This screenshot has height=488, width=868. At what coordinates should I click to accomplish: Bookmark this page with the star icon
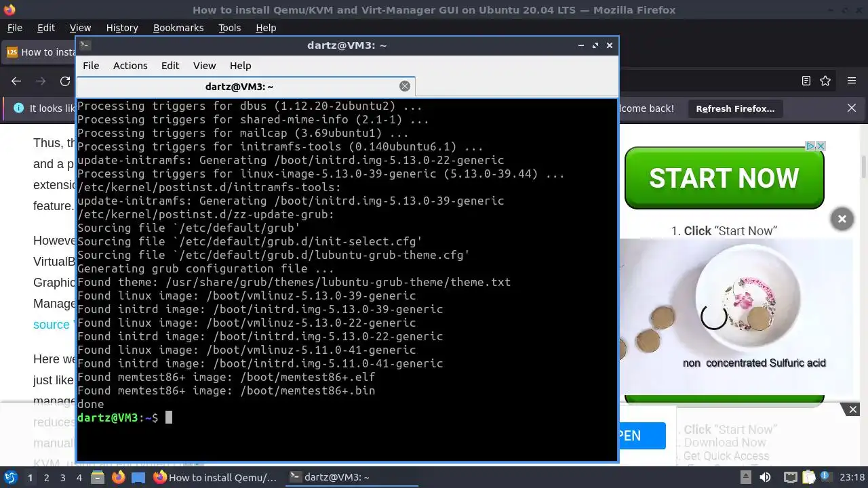825,81
